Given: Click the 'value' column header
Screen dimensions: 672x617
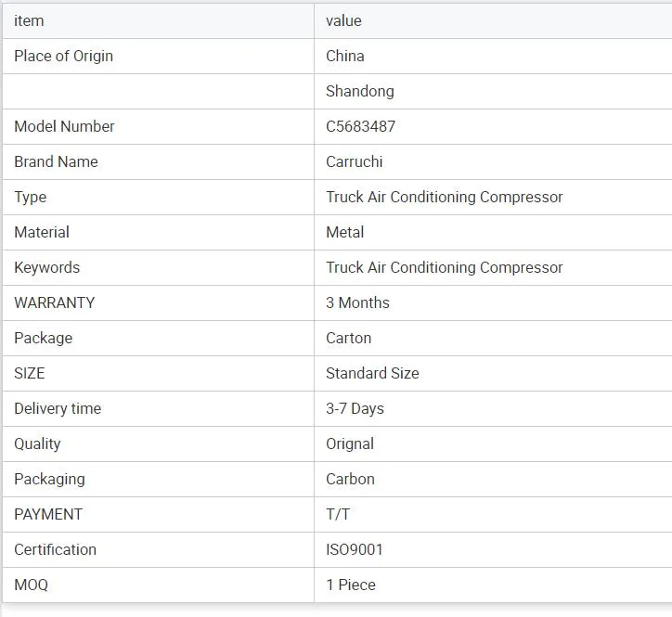Looking at the screenshot, I should pos(343,20).
